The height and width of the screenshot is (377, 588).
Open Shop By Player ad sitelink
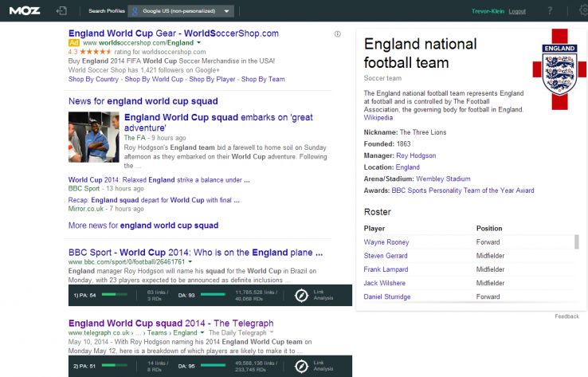click(x=212, y=80)
